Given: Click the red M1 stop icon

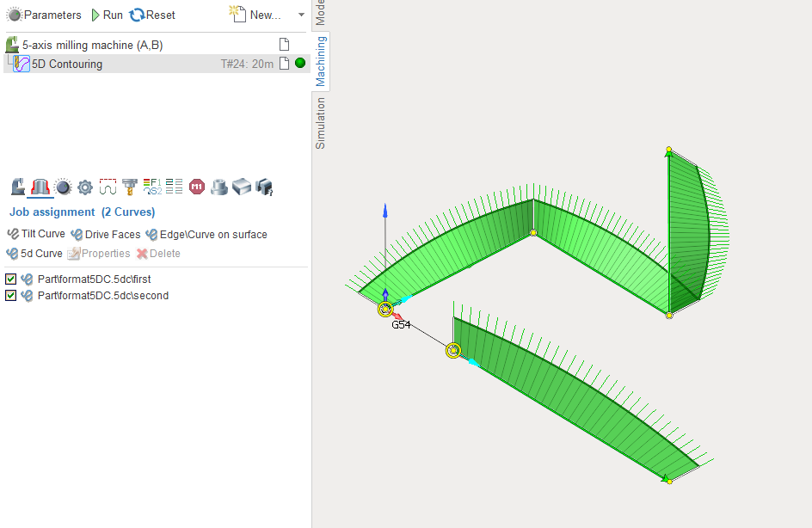Looking at the screenshot, I should tap(197, 187).
